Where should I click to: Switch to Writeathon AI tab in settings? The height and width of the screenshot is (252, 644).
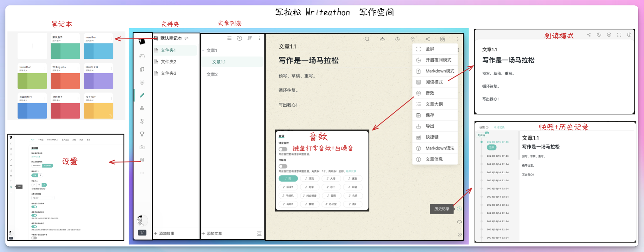click(53, 140)
